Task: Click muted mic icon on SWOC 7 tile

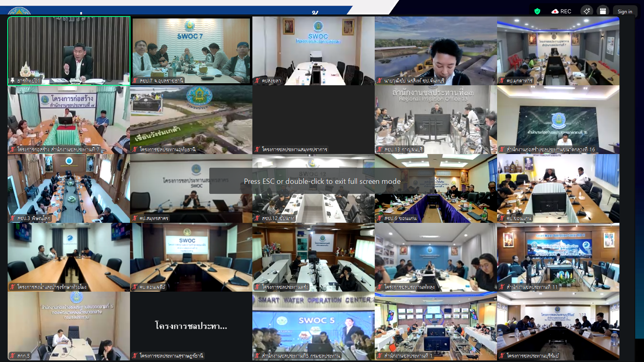Action: coord(135,81)
